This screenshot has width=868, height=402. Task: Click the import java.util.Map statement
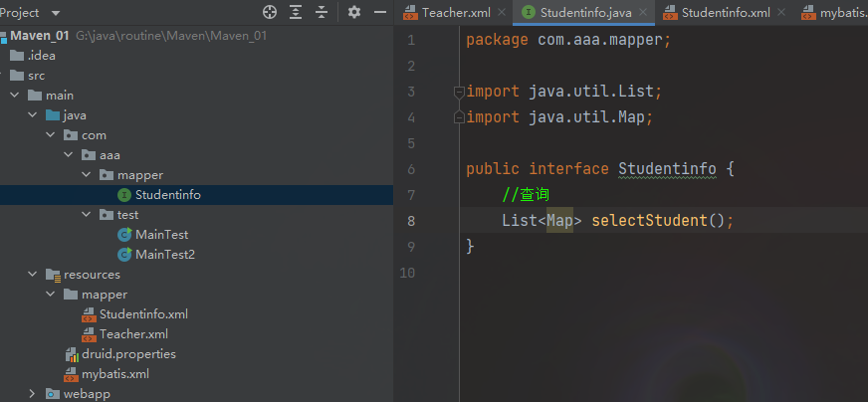coord(559,117)
